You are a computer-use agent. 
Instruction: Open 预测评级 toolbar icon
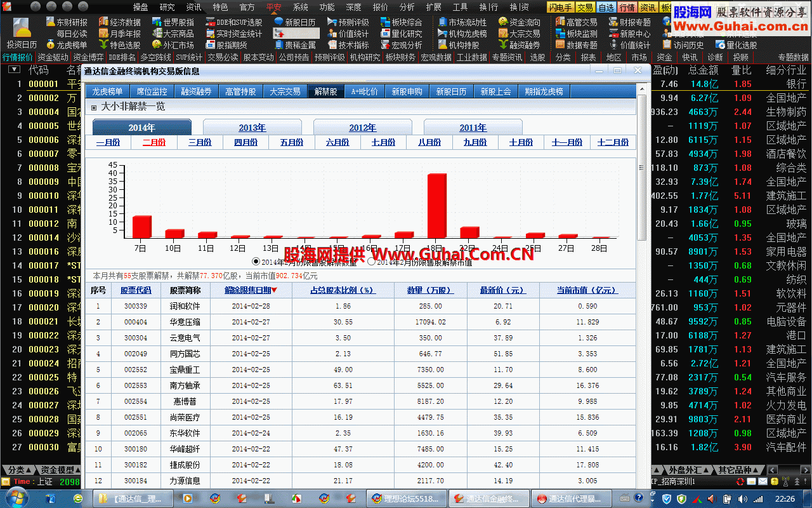(348, 22)
